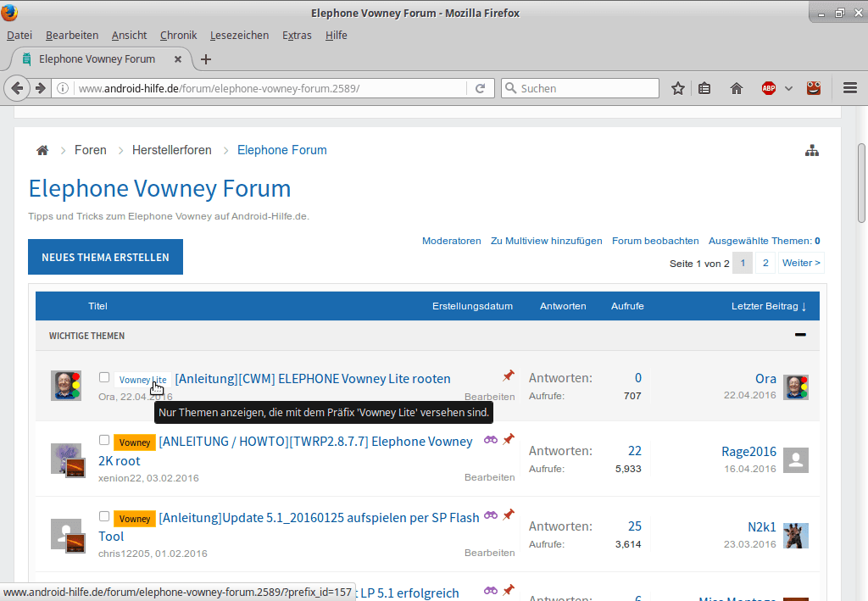Open Adblock Plus dropdown arrow
Viewport: 868px width, 601px height.
(x=789, y=88)
